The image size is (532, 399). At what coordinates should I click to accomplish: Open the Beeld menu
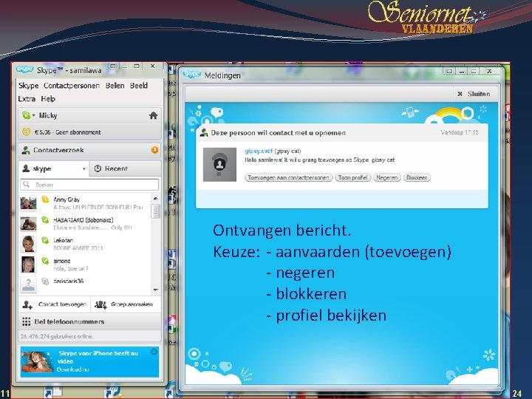tap(139, 86)
